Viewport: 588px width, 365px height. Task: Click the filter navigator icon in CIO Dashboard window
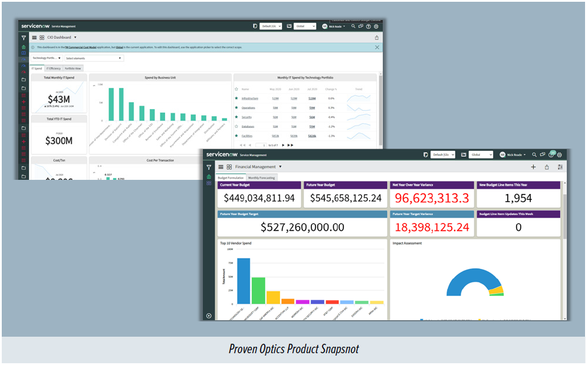24,38
